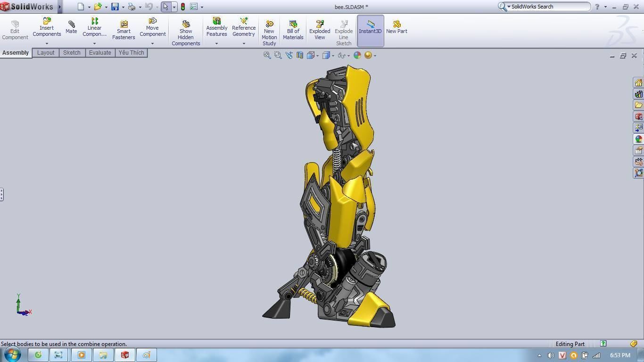Image resolution: width=644 pixels, height=362 pixels.
Task: Open Appearances color ball icon in task pane
Action: tap(638, 139)
